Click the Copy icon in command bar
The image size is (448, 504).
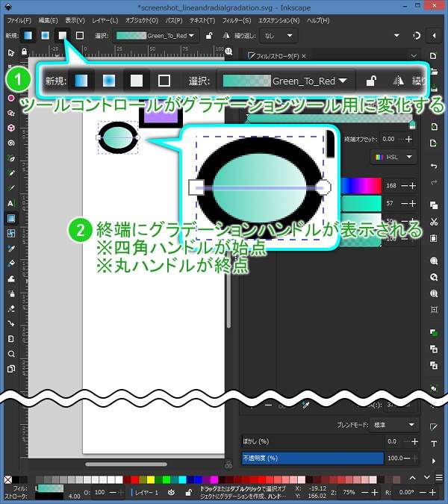pyautogui.click(x=434, y=205)
